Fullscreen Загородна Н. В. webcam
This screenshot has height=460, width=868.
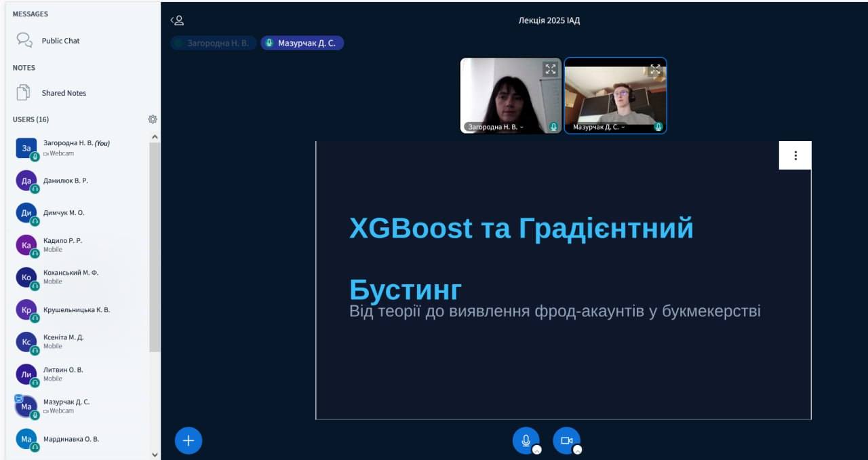[550, 69]
